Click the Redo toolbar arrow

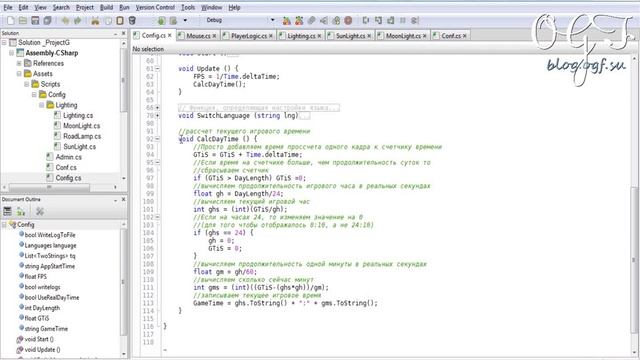[78, 20]
